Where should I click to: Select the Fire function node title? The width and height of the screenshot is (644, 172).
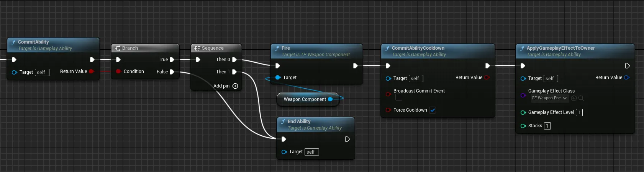click(x=286, y=48)
